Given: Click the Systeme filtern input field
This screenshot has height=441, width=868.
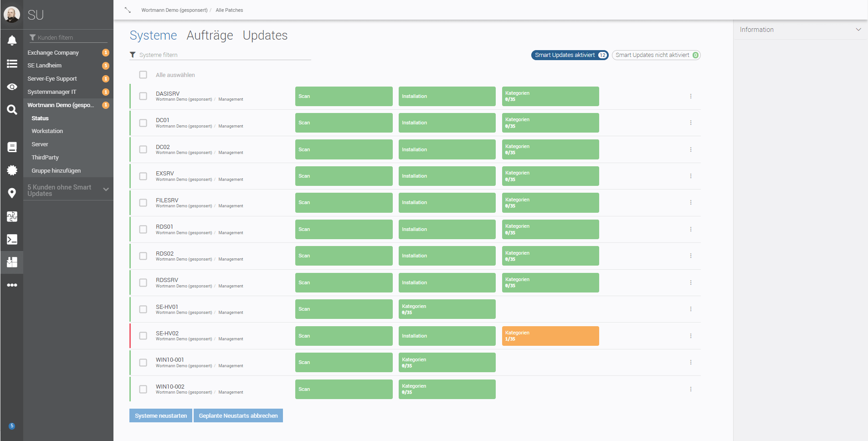Looking at the screenshot, I should pos(223,55).
